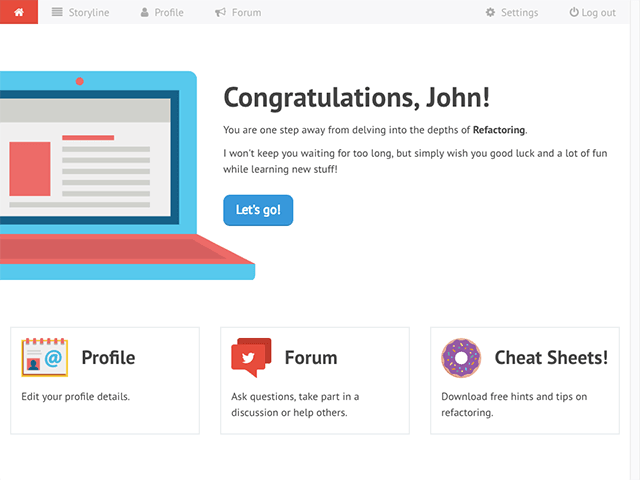Click the Storyline list icon

tap(57, 13)
